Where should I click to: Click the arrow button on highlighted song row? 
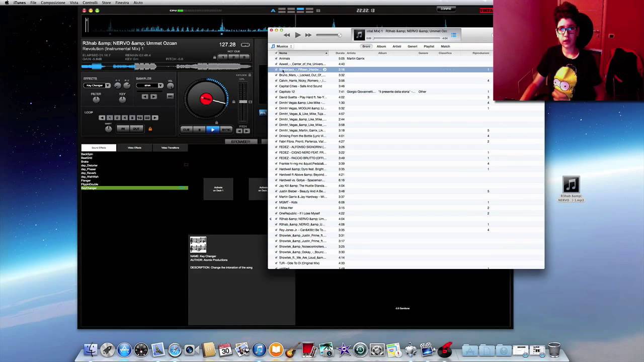[325, 69]
